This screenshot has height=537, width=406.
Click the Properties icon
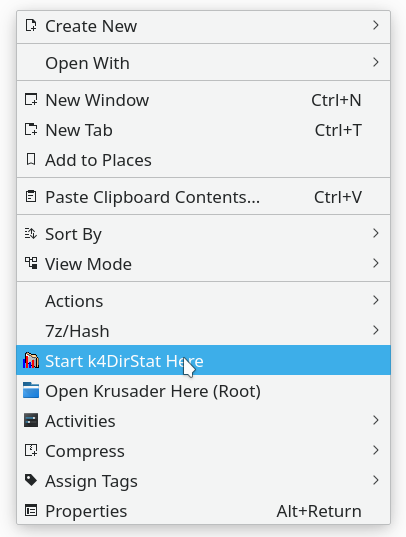tap(31, 511)
